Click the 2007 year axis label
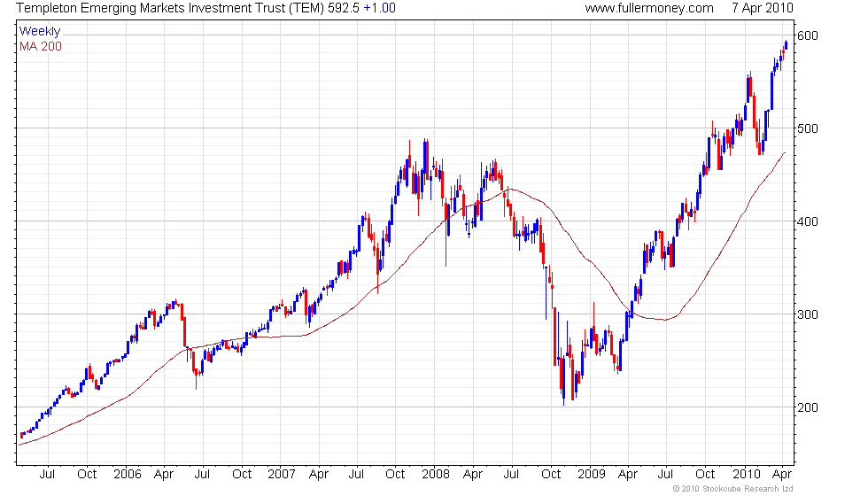Viewport: 868px width, 496px height. (x=282, y=474)
